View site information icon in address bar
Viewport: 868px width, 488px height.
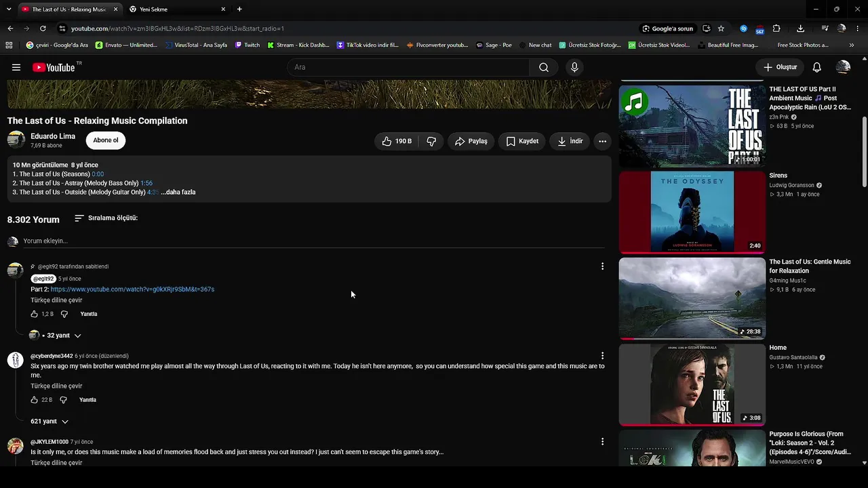click(62, 28)
